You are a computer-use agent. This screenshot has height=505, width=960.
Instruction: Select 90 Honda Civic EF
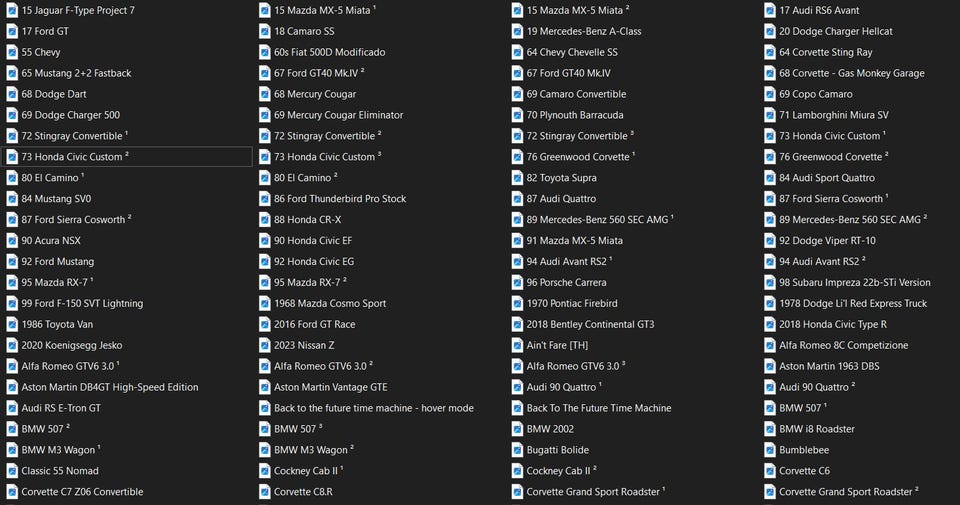[x=313, y=241]
